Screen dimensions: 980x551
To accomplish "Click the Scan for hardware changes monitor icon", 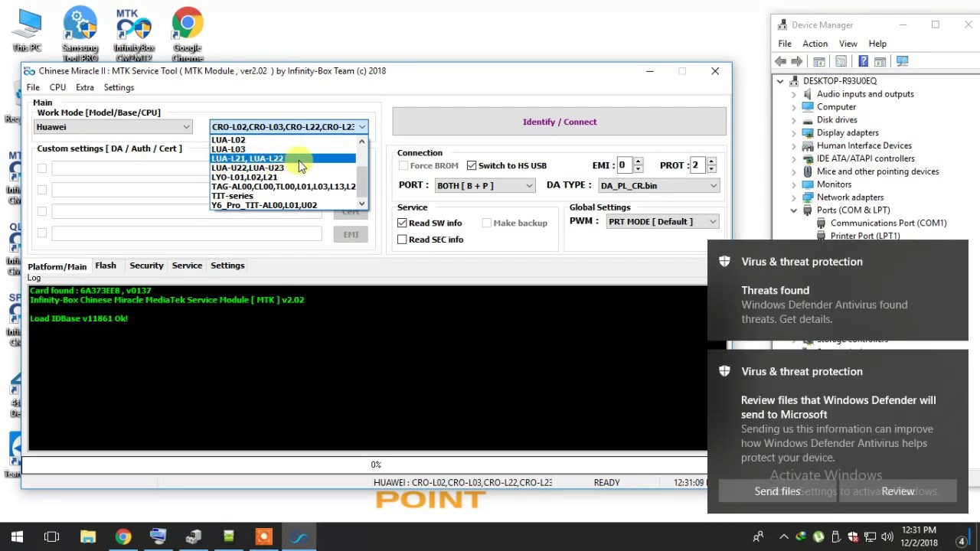I will [x=902, y=61].
